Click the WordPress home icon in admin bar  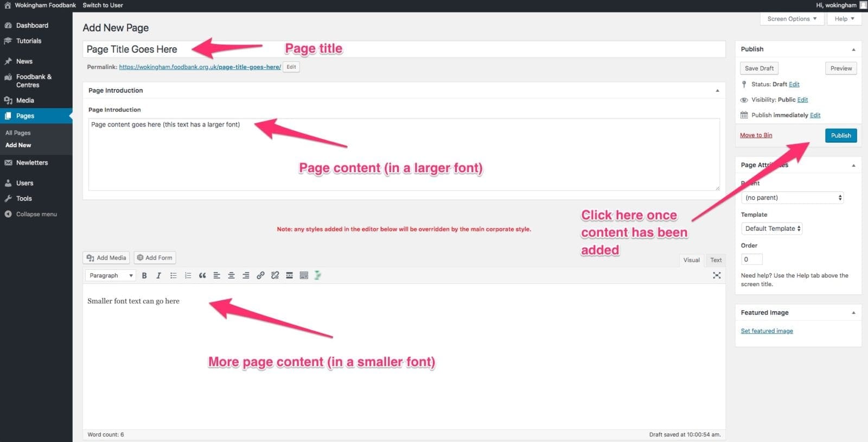7,5
